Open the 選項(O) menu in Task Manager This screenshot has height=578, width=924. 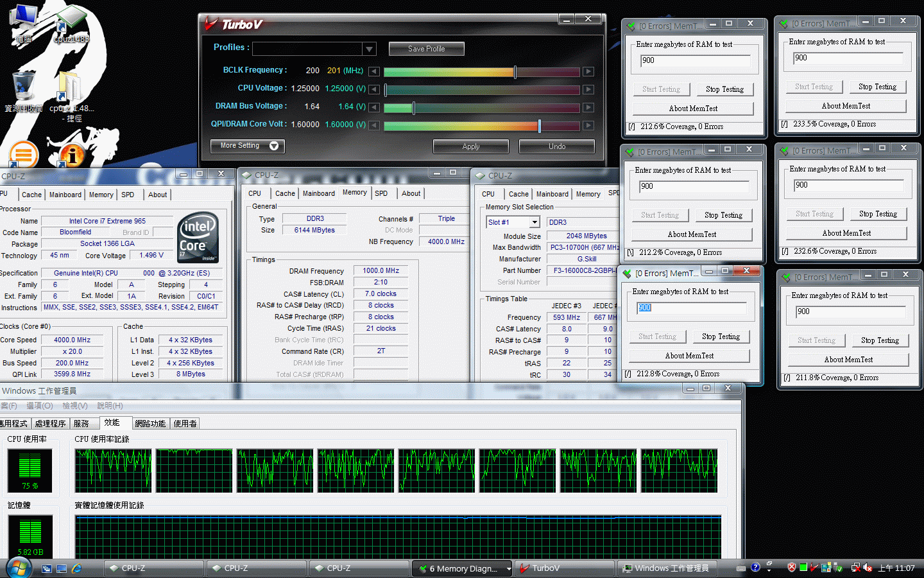click(40, 406)
